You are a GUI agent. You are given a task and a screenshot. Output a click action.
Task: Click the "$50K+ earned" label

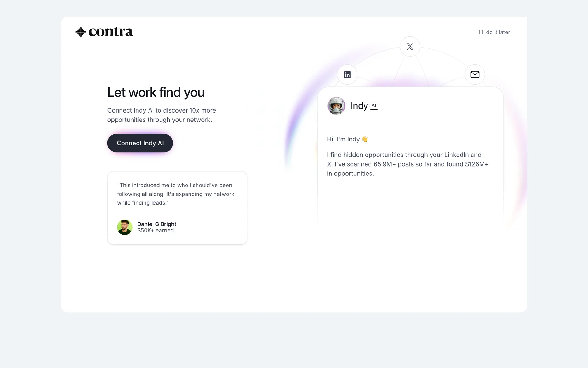(x=155, y=231)
